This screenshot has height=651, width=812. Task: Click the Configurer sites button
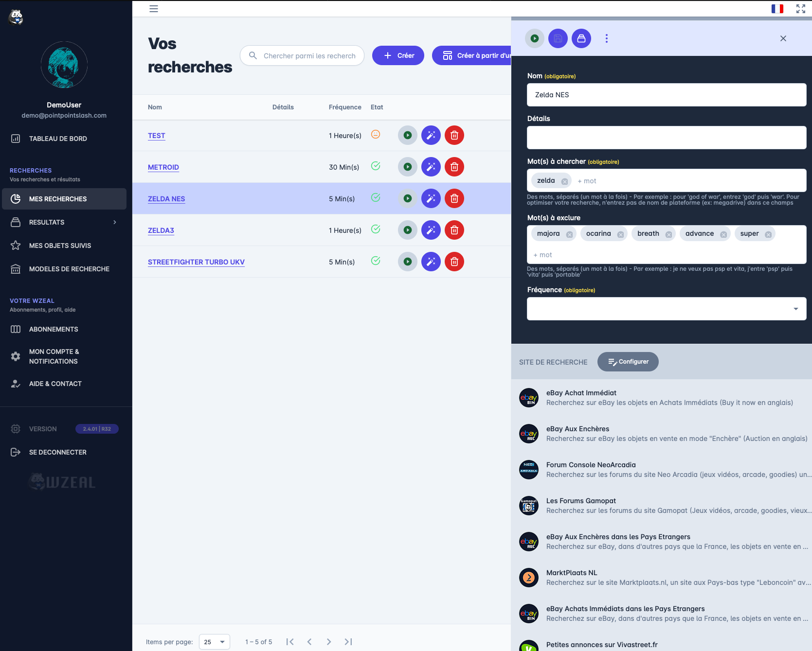pyautogui.click(x=628, y=362)
